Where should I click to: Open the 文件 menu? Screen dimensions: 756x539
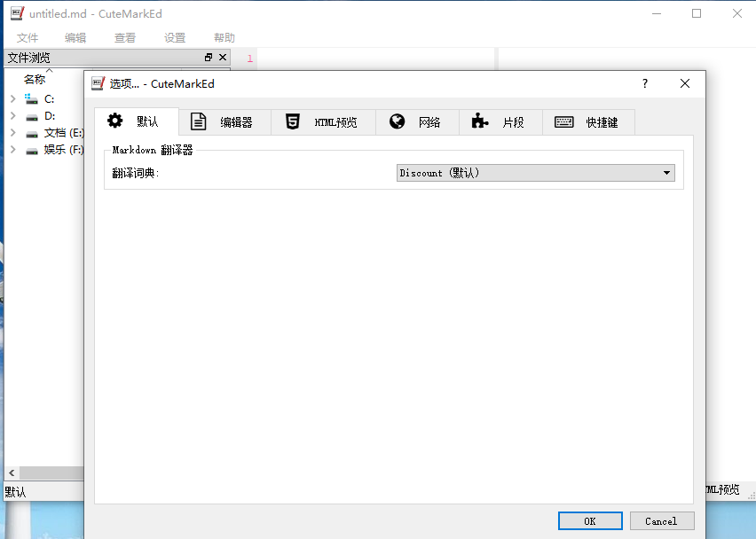coord(28,37)
